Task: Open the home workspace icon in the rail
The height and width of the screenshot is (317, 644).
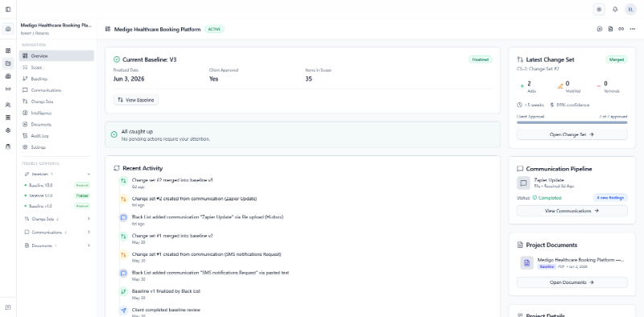Action: point(8,29)
